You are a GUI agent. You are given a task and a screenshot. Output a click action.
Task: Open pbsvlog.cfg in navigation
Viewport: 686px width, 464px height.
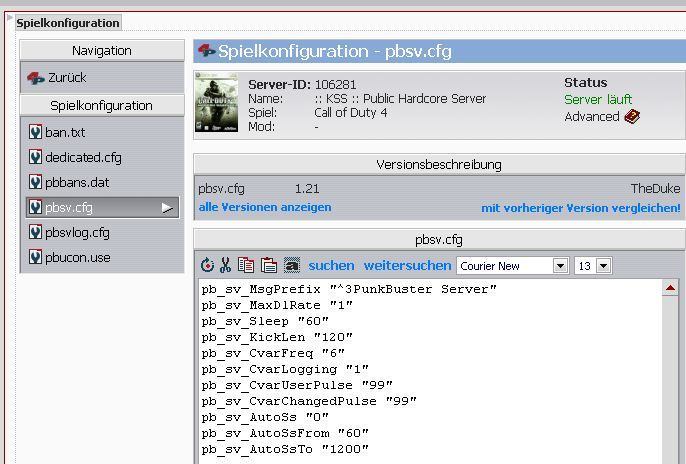point(77,232)
